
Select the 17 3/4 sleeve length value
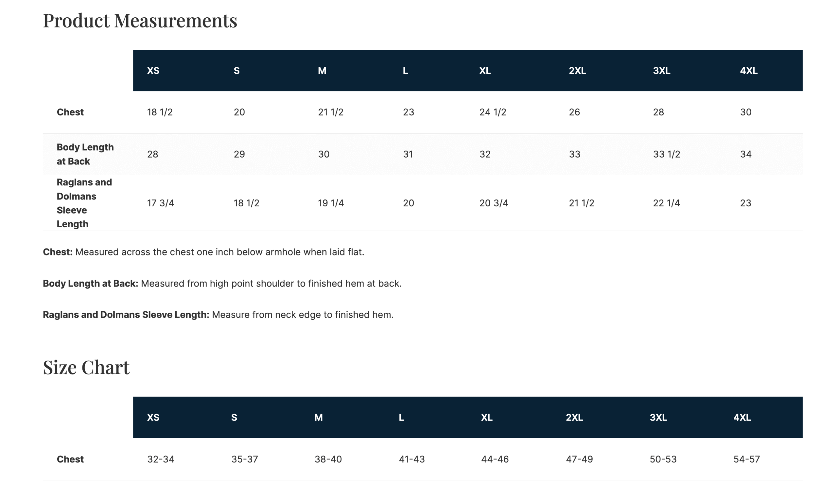click(x=160, y=203)
